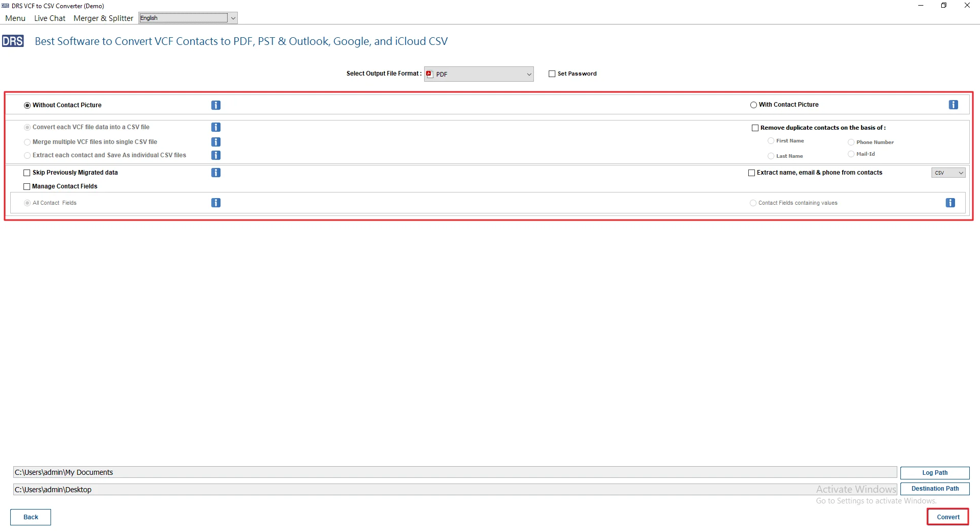Viewport: 980px width, 531px height.
Task: Open Merger & Splitter menu
Action: click(103, 18)
